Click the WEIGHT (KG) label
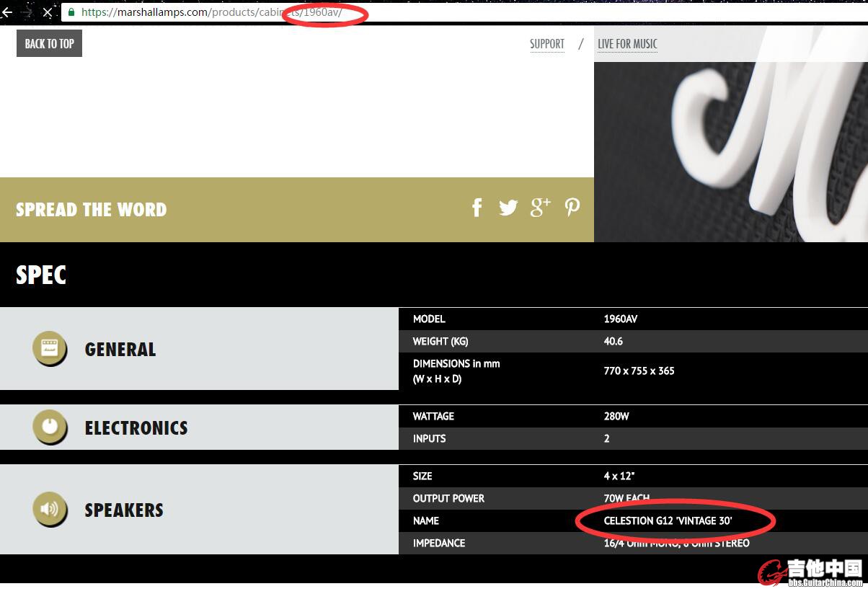The image size is (868, 594). pyautogui.click(x=440, y=341)
